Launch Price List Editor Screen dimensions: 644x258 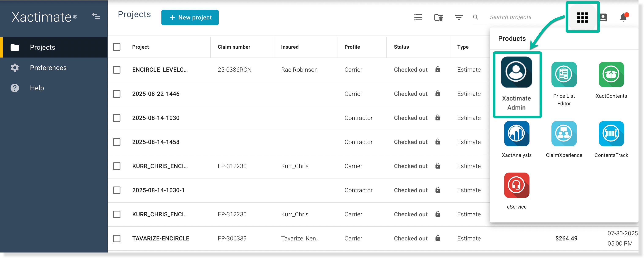564,75
